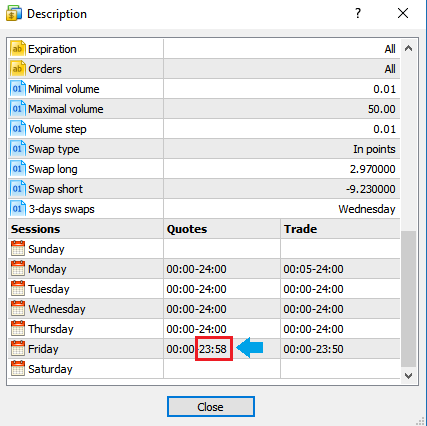Image resolution: width=427 pixels, height=426 pixels.
Task: Click Wednesday trade time 00:00-24:00
Action: coord(313,309)
